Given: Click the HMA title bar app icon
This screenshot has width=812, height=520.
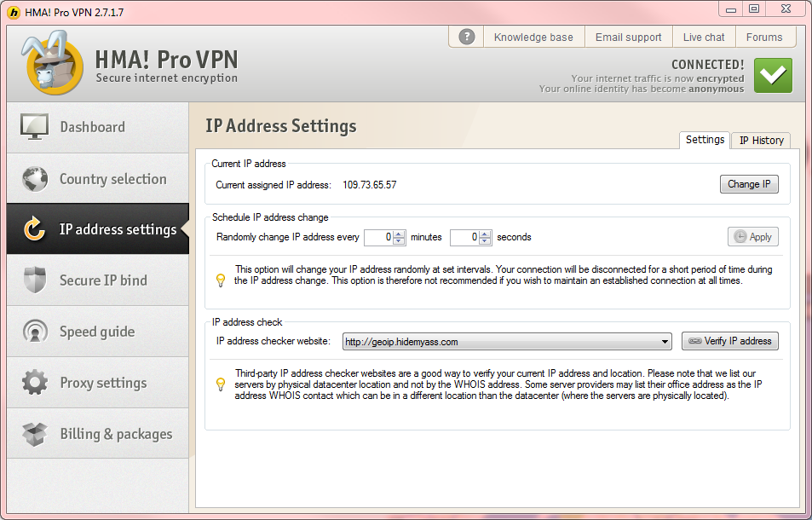Looking at the screenshot, I should 14,13.
